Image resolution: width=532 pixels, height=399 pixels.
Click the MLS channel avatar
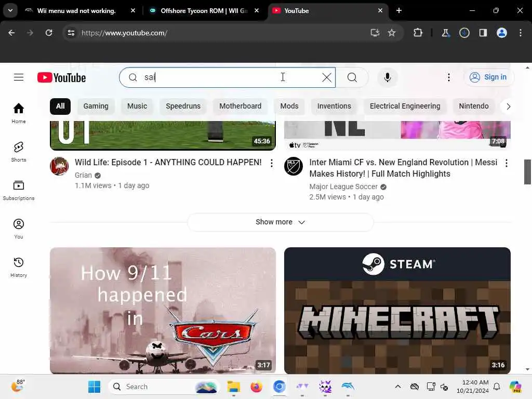click(294, 166)
